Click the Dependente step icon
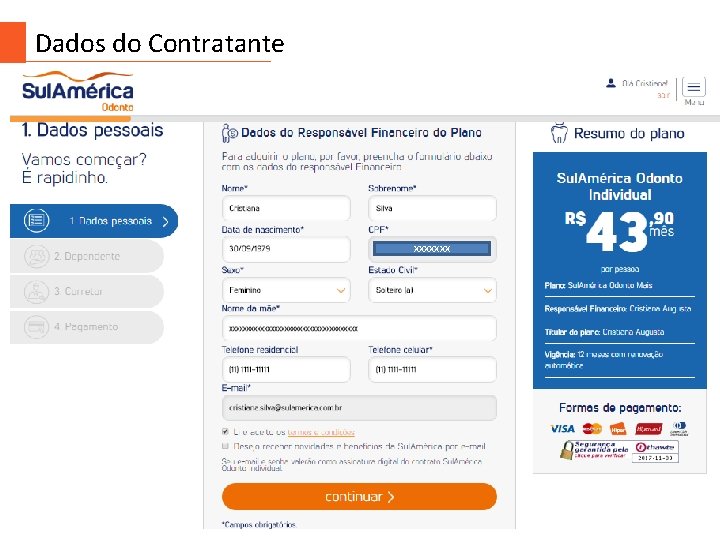 37,256
